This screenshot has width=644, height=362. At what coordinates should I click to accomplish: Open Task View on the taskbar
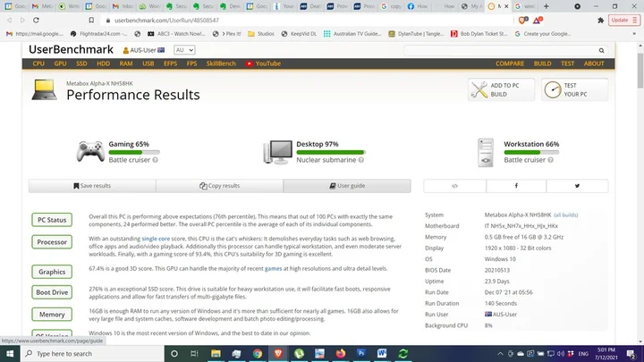[194, 353]
